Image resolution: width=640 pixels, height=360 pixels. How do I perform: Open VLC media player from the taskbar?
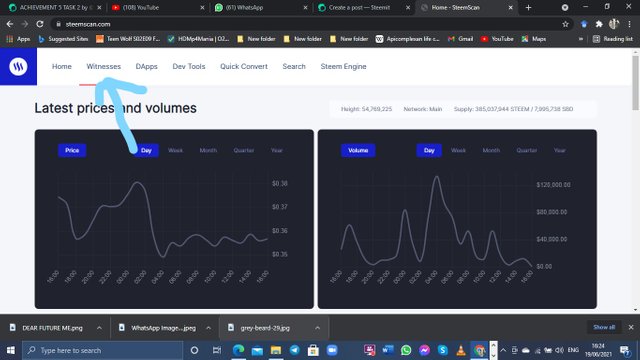tap(461, 350)
